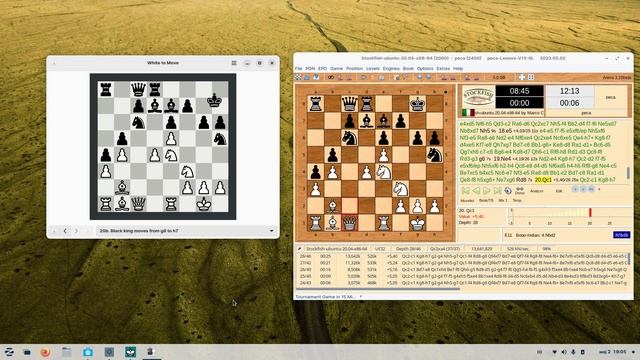Select black knight on h5 in Arena
640x360 pixels.
pyautogui.click(x=435, y=155)
